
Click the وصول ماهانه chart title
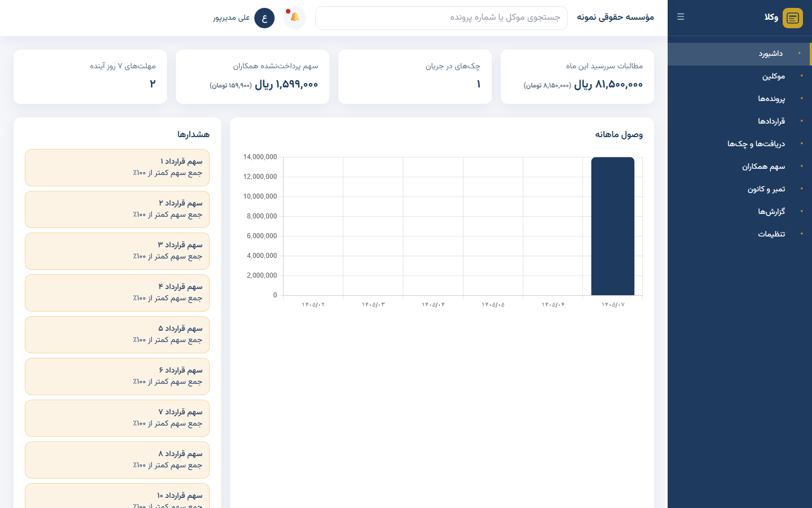click(619, 134)
